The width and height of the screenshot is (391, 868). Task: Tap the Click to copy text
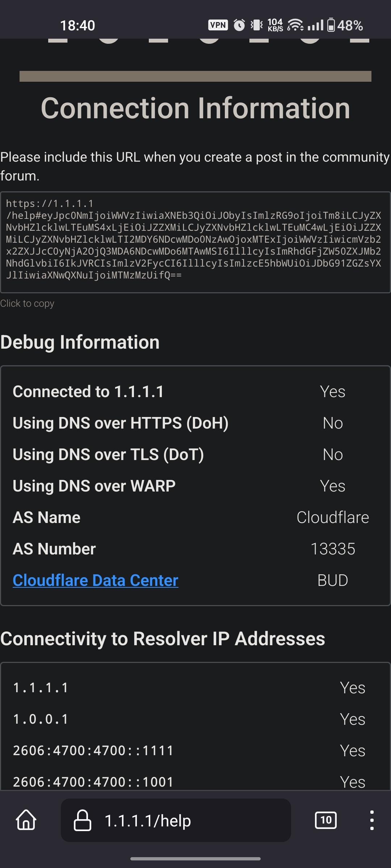[27, 303]
